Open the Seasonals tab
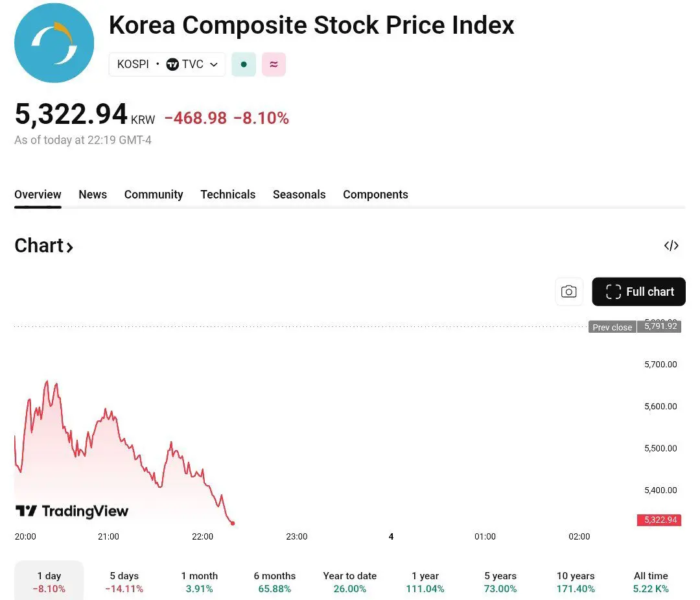 pyautogui.click(x=299, y=195)
